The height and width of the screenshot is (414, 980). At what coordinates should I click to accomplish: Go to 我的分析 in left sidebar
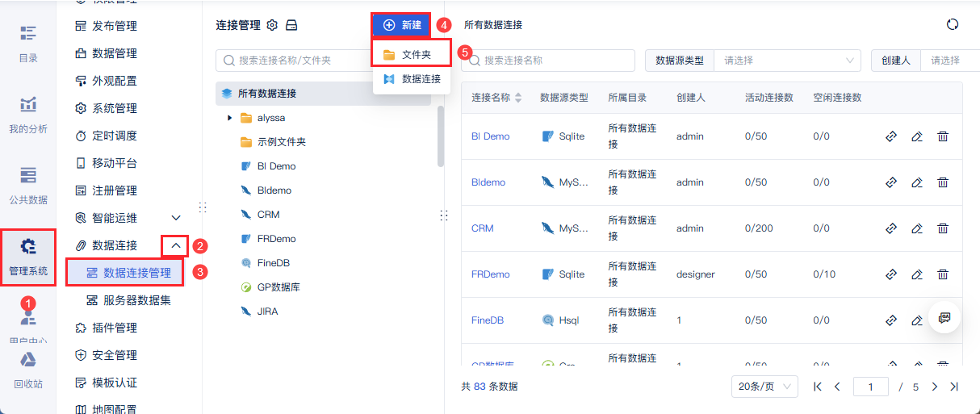(28, 115)
